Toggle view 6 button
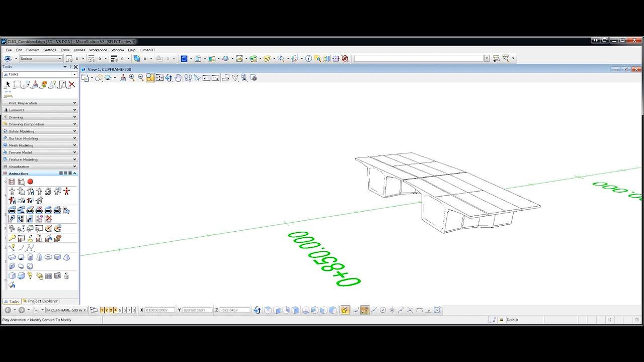The image size is (644, 362). tap(125, 310)
